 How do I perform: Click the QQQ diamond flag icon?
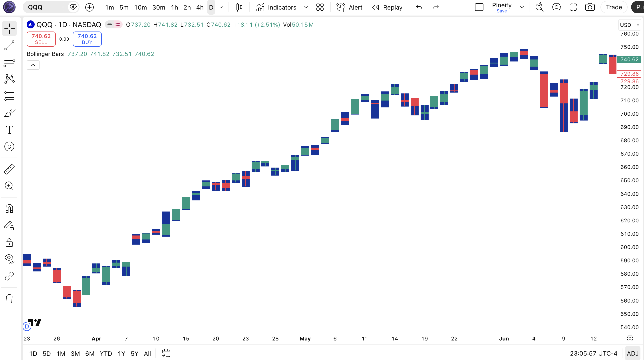coord(73,7)
